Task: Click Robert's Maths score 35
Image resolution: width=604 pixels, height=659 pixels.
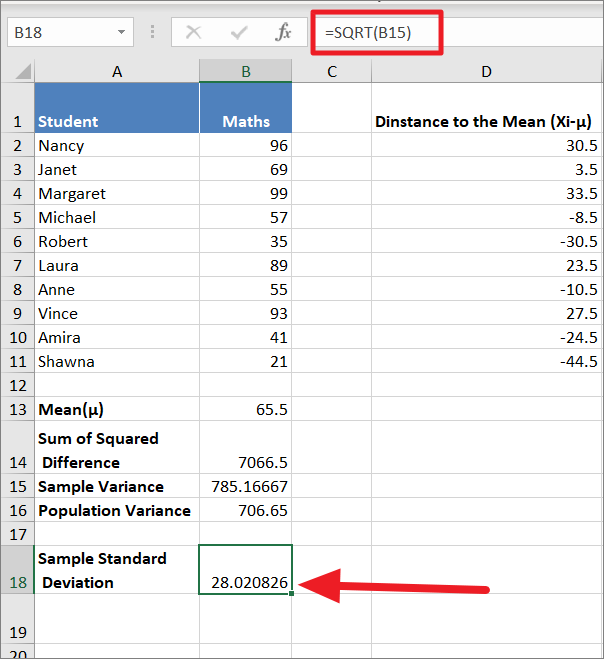Action: [245, 241]
